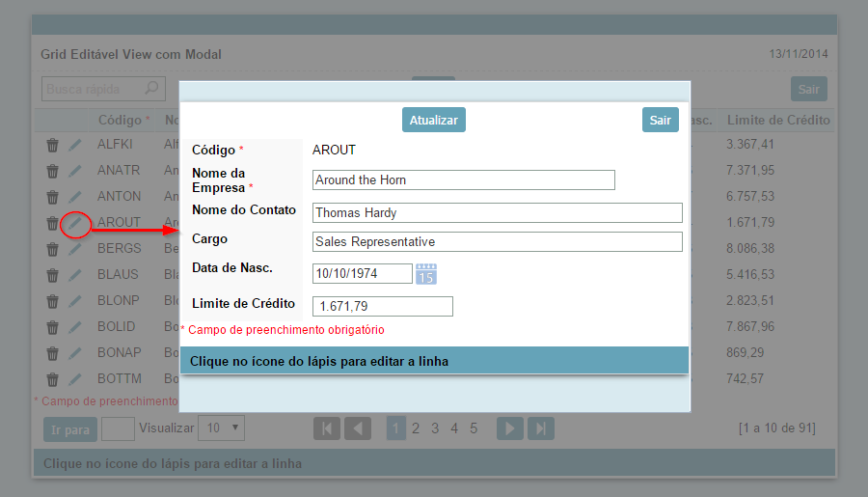Click the Limite de Crédito field
Viewport: 868px width, 497px height.
coord(383,307)
